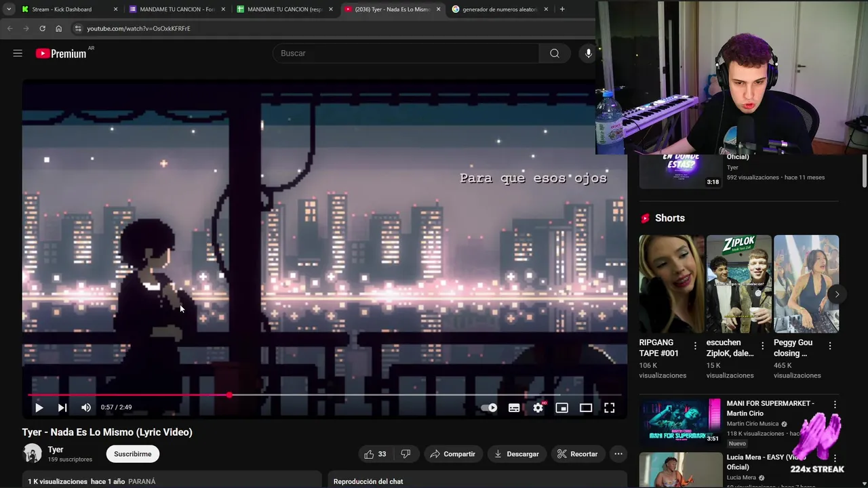Click the Compartir share button

pos(452,454)
